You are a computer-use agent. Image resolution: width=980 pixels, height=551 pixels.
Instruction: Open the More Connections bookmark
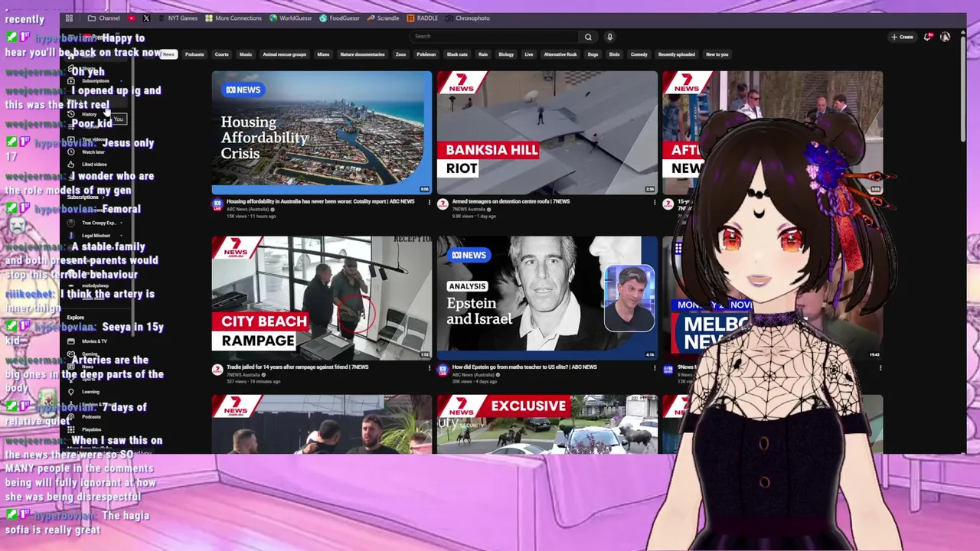[x=233, y=18]
